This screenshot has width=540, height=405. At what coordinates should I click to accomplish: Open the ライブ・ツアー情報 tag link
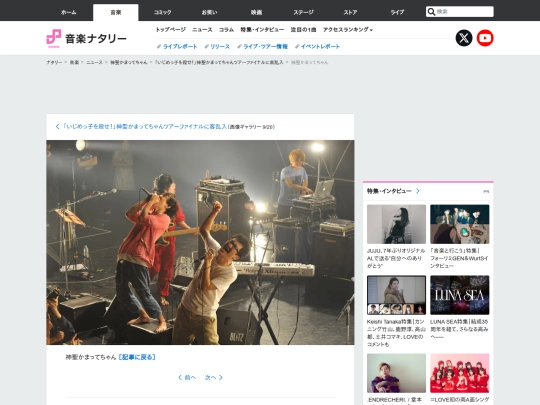262,46
